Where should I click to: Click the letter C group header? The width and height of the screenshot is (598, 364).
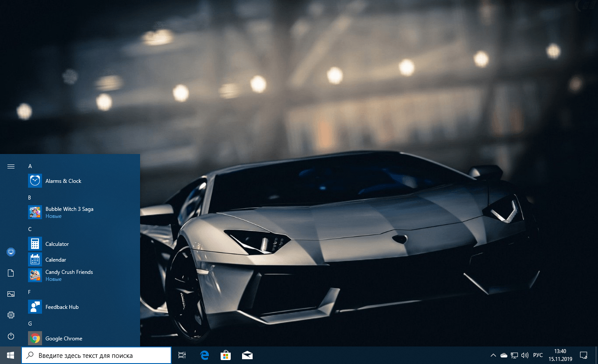30,229
